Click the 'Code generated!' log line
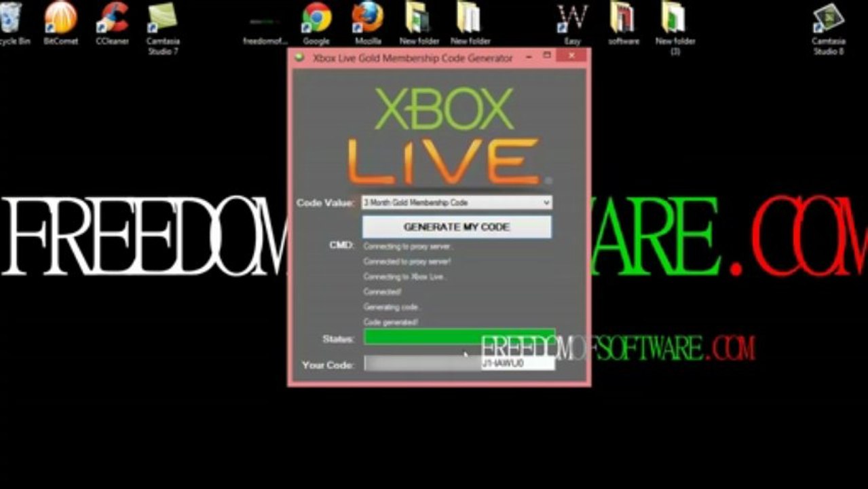The width and height of the screenshot is (868, 489). pos(391,322)
